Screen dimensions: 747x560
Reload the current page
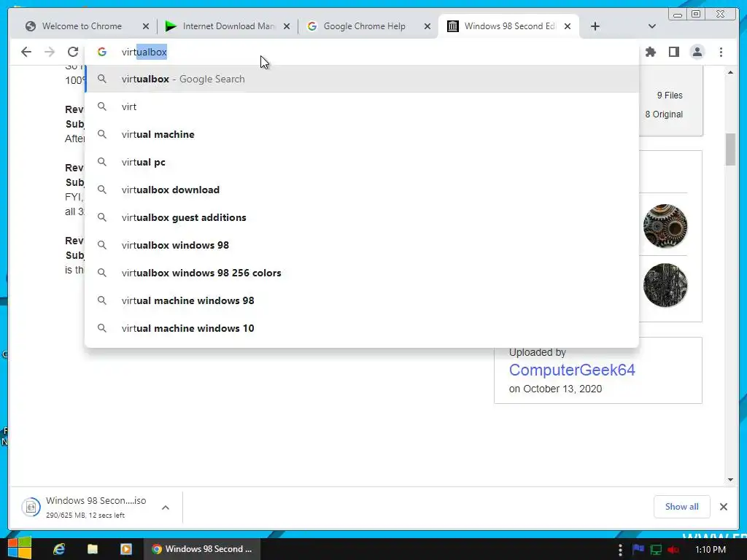[73, 52]
